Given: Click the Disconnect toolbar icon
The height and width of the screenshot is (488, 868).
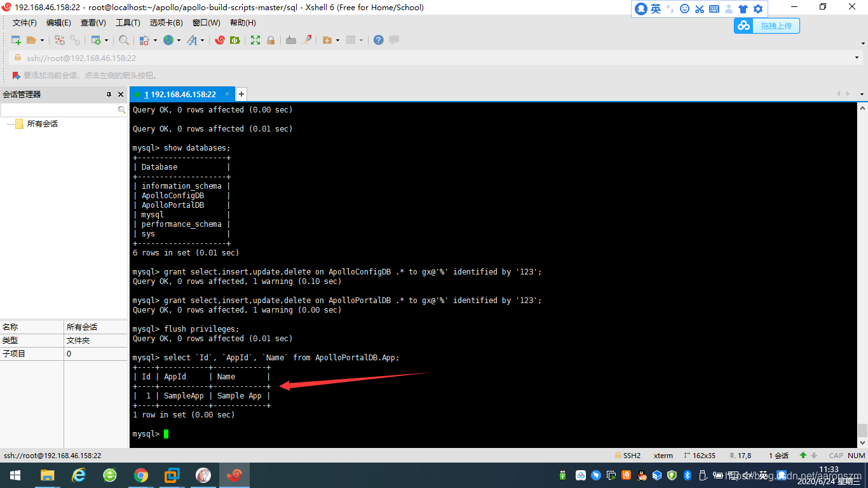Looking at the screenshot, I should (60, 40).
